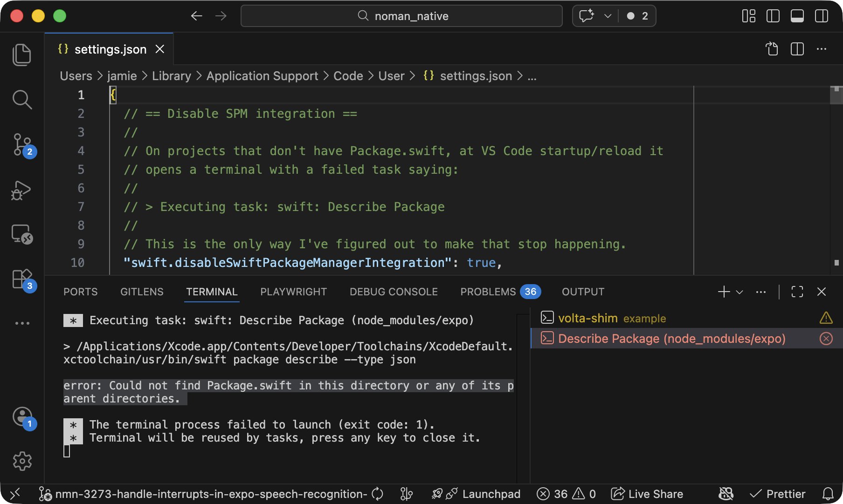Switch to the PROBLEMS tab
The width and height of the screenshot is (843, 504).
[x=500, y=292]
